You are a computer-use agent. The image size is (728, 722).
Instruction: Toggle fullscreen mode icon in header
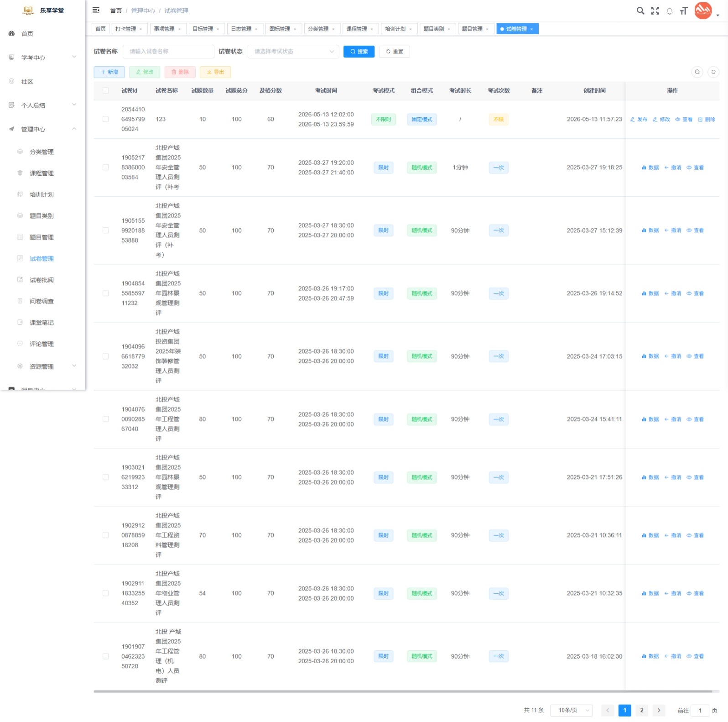(x=655, y=10)
